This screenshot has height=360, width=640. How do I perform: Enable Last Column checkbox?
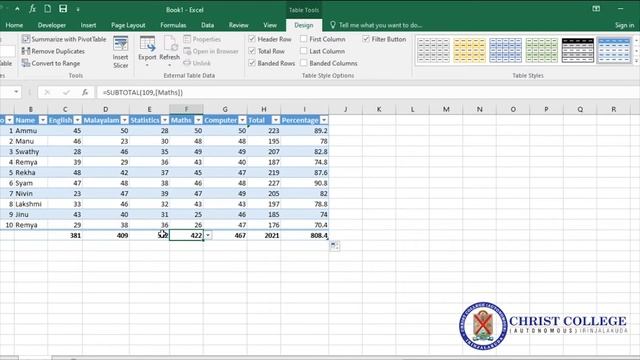click(304, 51)
